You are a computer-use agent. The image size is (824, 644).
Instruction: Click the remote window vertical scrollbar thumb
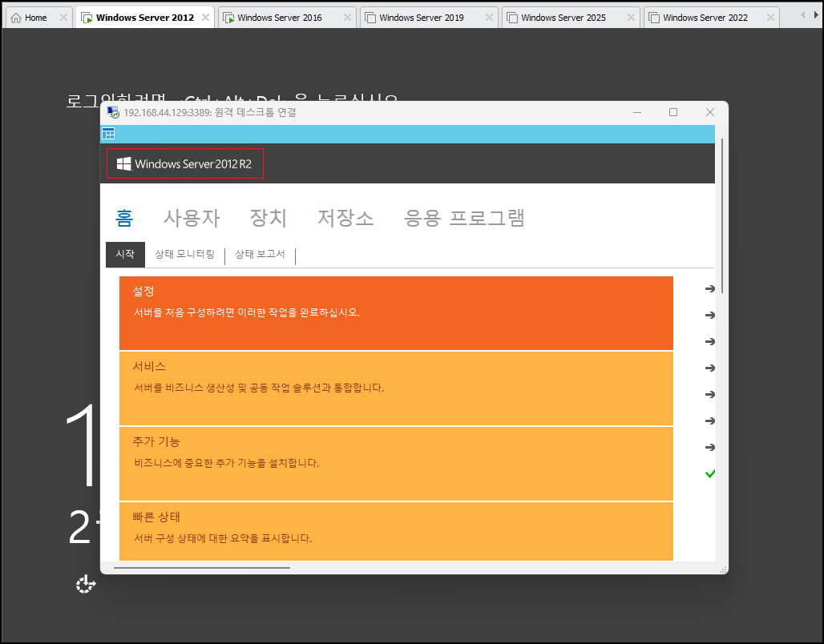click(x=722, y=215)
